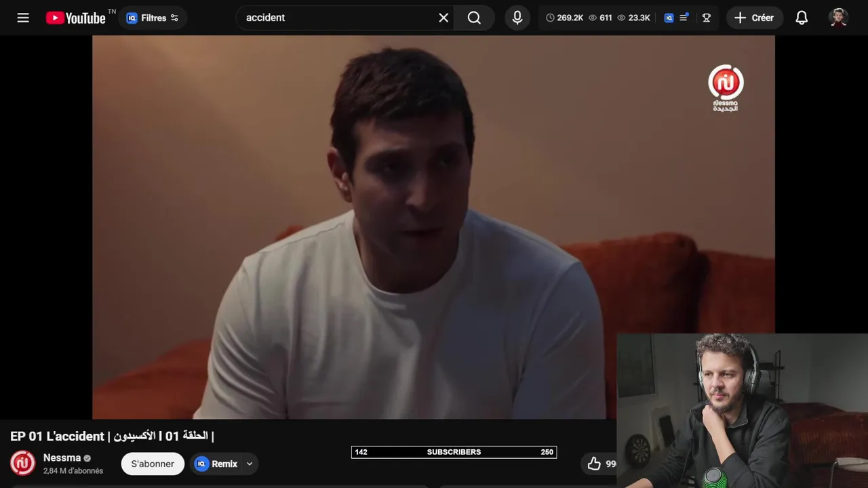Screen dimensions: 868x488
Task: Click the SUBSCRIBERS progress bar
Action: [454, 452]
